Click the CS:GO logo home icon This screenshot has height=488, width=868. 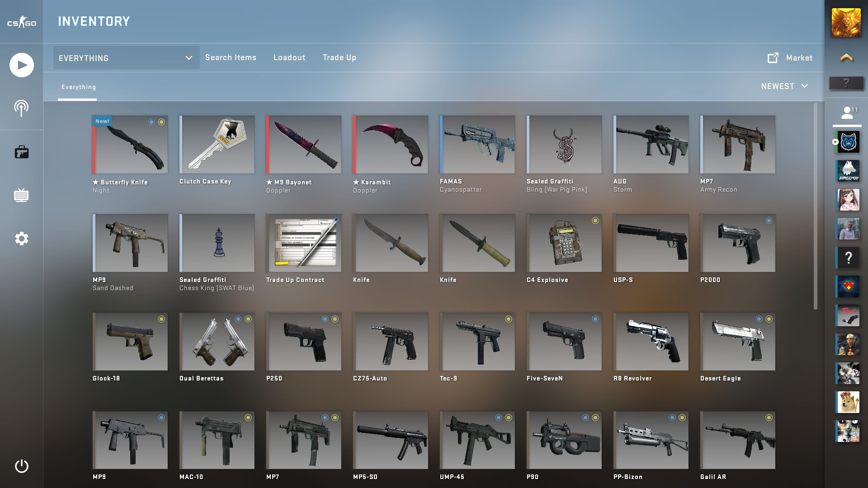point(21,23)
